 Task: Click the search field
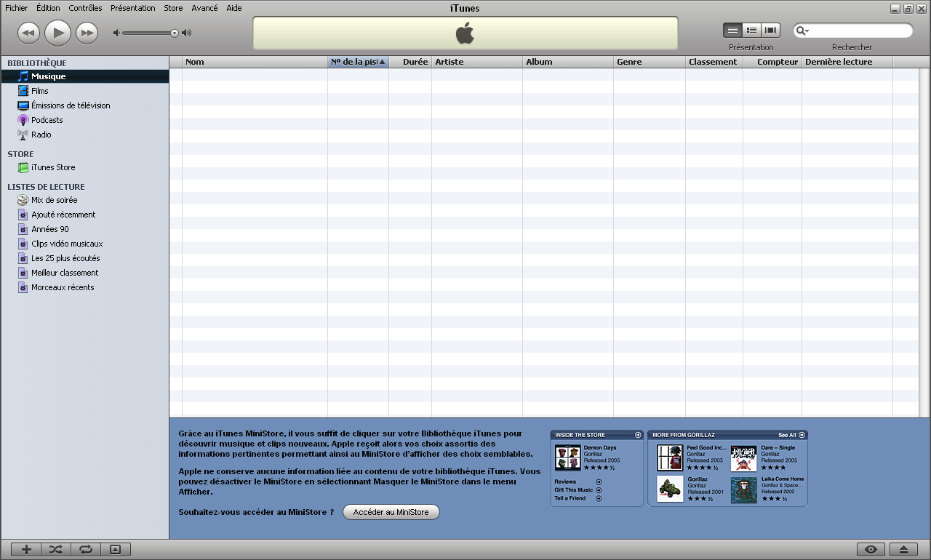[x=852, y=31]
